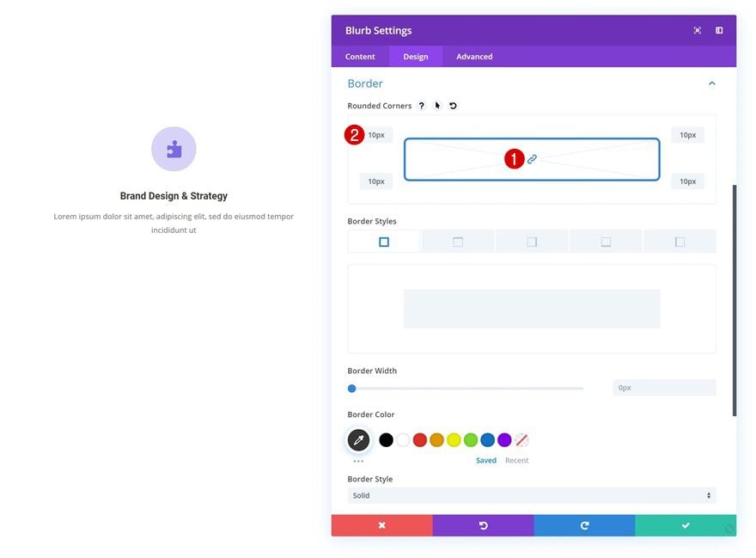Select the transparent color swatch
Screen dimensions: 756x558
tap(521, 439)
